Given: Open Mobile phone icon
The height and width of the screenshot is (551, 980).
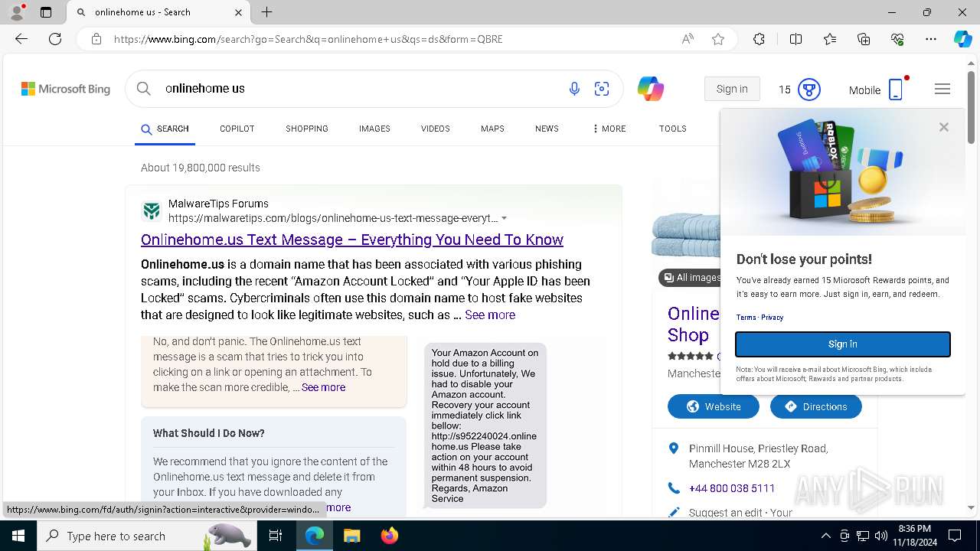Looking at the screenshot, I should point(896,90).
